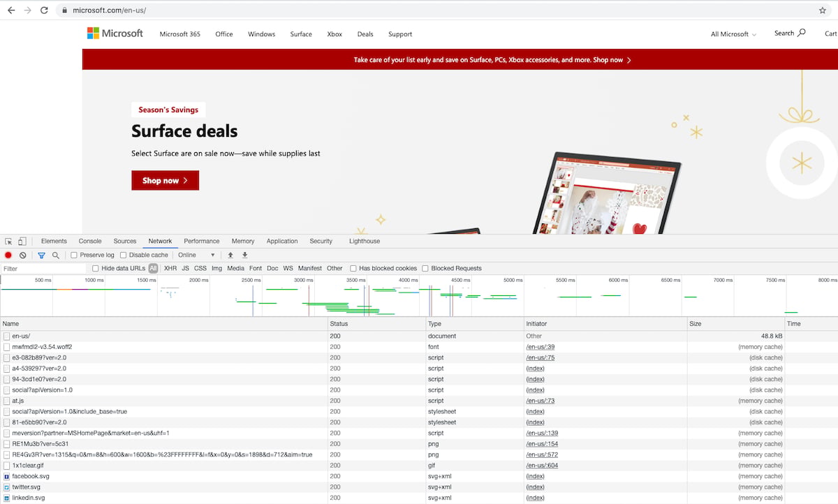The width and height of the screenshot is (838, 504).
Task: Check Hide data URLs
Action: tap(96, 268)
